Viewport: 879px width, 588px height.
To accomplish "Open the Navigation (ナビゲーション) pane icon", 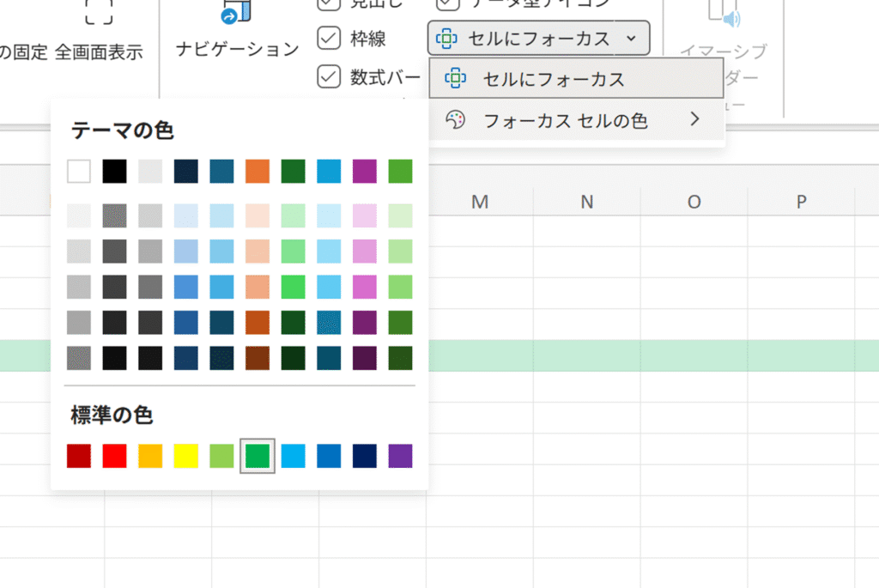I will coord(236,12).
